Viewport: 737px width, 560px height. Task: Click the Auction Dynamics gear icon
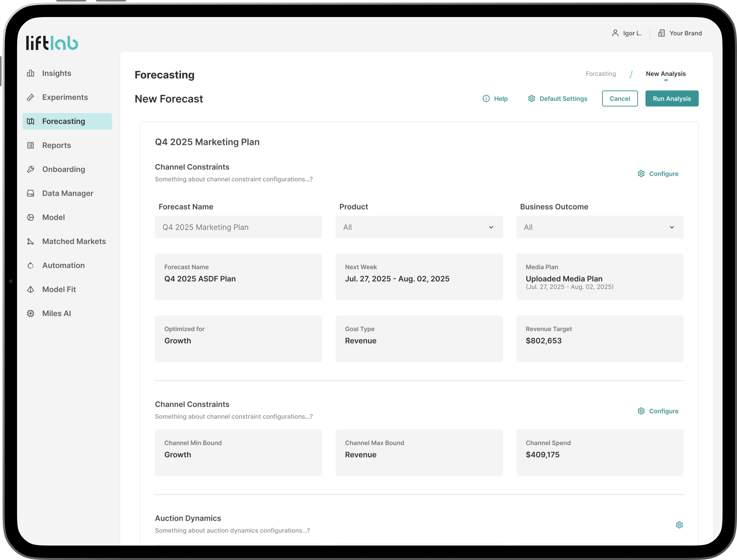[679, 525]
